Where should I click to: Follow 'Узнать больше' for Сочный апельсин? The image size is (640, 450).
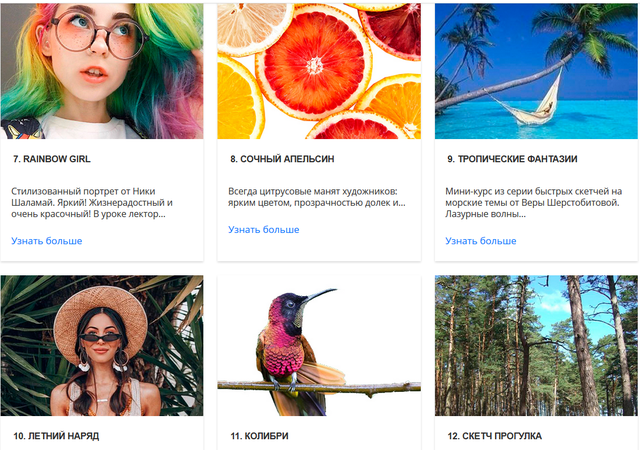point(264,230)
